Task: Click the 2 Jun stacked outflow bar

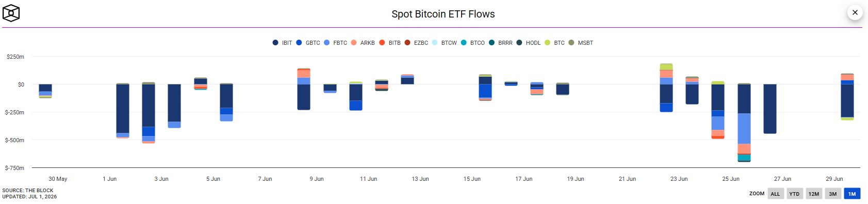Action: (149, 112)
